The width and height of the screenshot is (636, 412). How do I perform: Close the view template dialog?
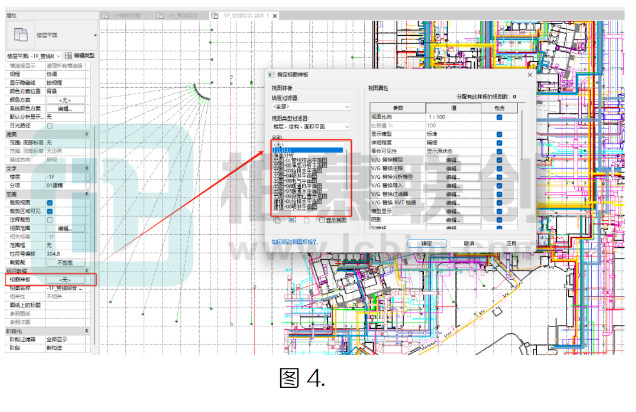[x=529, y=75]
